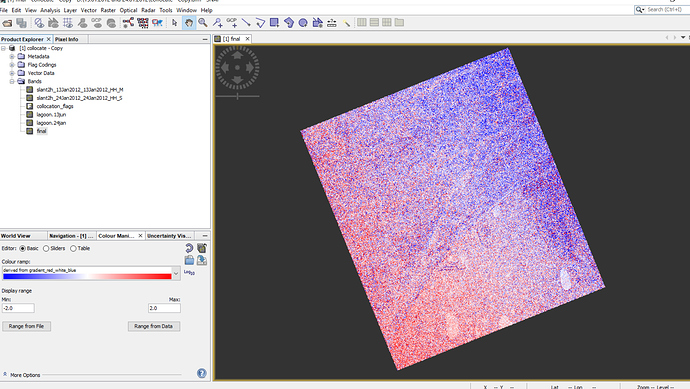Open the Radar menu
Viewport: 690px width, 389px height.
point(148,10)
